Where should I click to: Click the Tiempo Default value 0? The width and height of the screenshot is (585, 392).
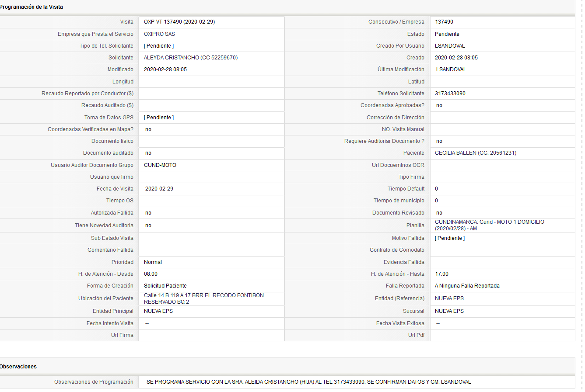(436, 189)
